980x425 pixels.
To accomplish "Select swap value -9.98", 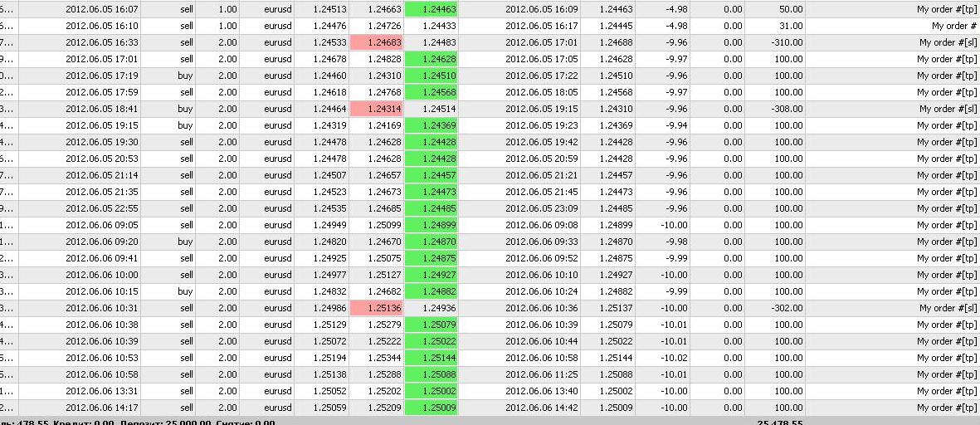I will 676,242.
